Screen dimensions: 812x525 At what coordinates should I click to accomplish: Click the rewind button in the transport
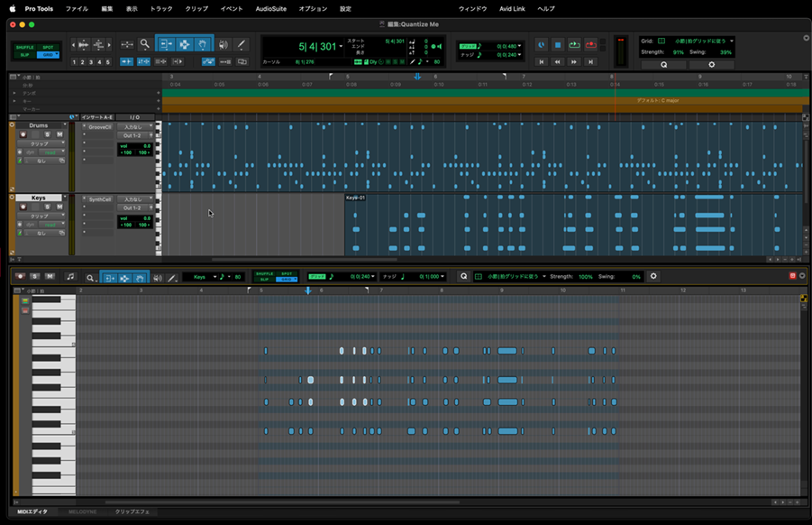558,61
